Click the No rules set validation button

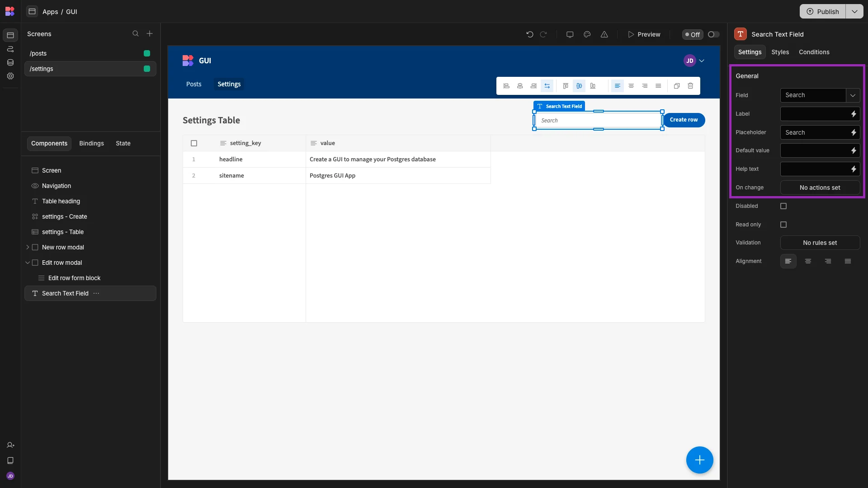click(820, 243)
